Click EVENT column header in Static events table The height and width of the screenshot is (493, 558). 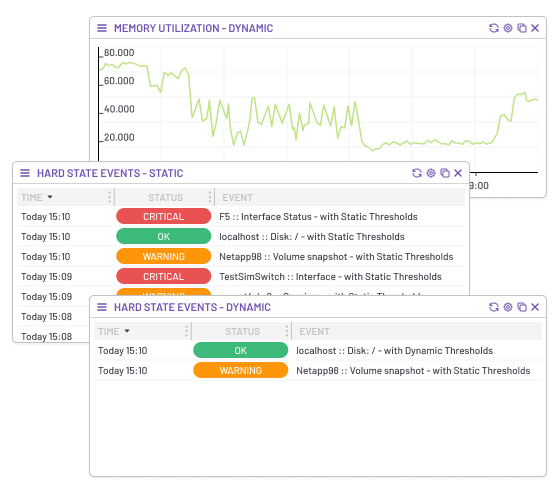coord(237,198)
